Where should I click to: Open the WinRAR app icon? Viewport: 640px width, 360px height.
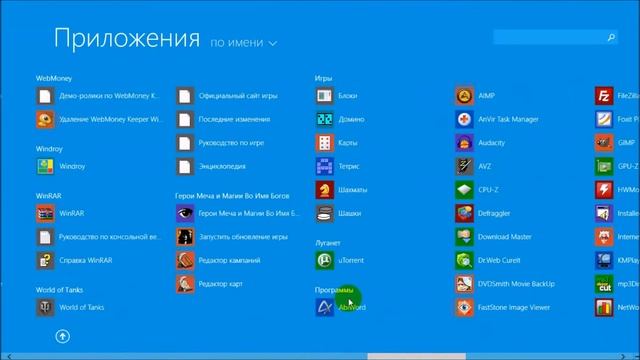click(x=45, y=213)
